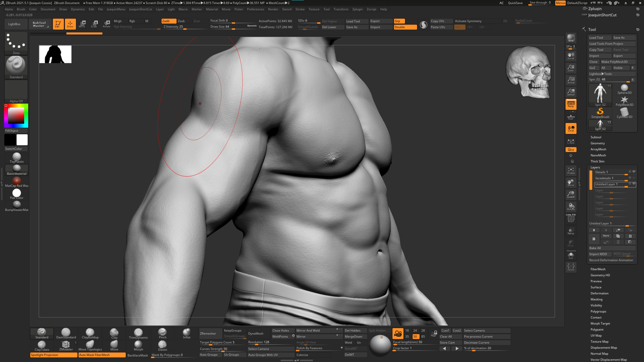Toggle Perspective Persp mode
The width and height of the screenshot is (644, 362).
coord(571,104)
